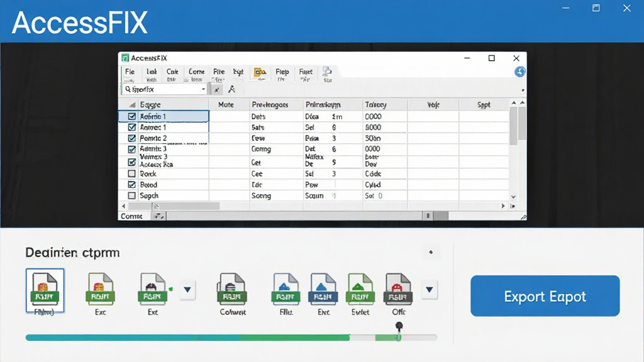Click the status bar icon next to Comme

[159, 216]
